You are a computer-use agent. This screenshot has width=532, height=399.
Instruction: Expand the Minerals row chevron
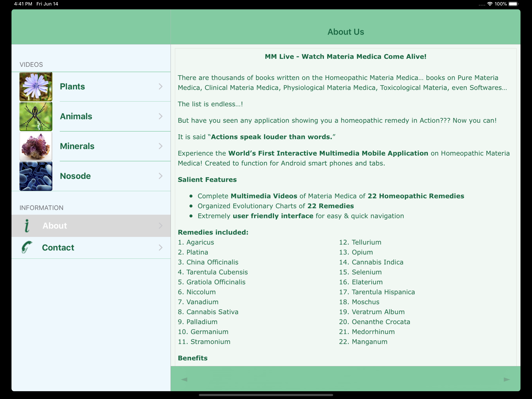161,146
